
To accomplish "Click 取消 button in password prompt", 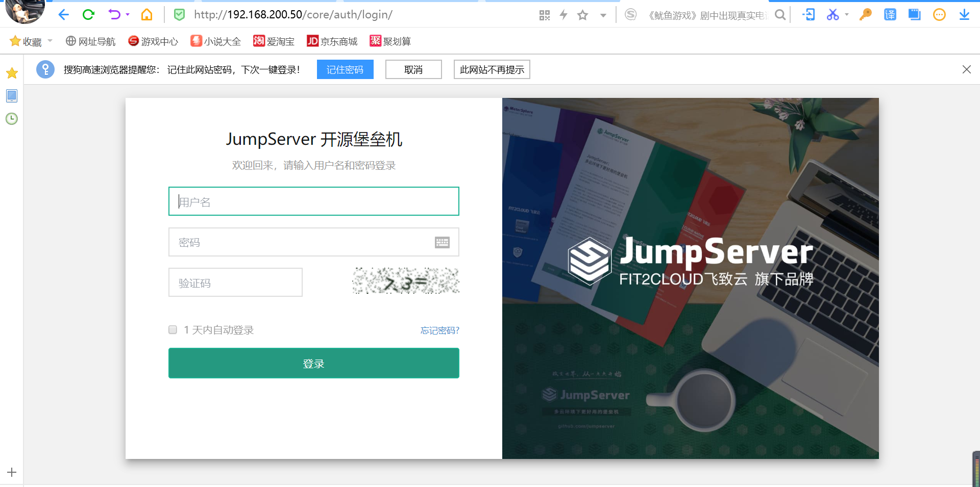I will [x=413, y=69].
